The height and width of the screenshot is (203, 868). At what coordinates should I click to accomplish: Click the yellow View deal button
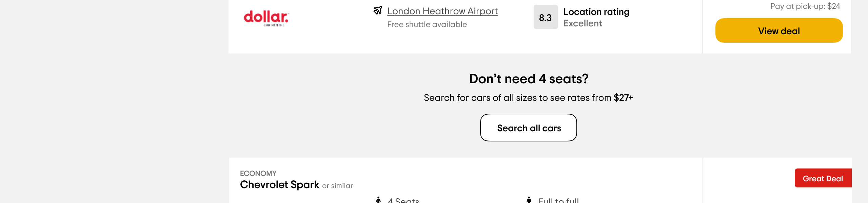pyautogui.click(x=779, y=30)
